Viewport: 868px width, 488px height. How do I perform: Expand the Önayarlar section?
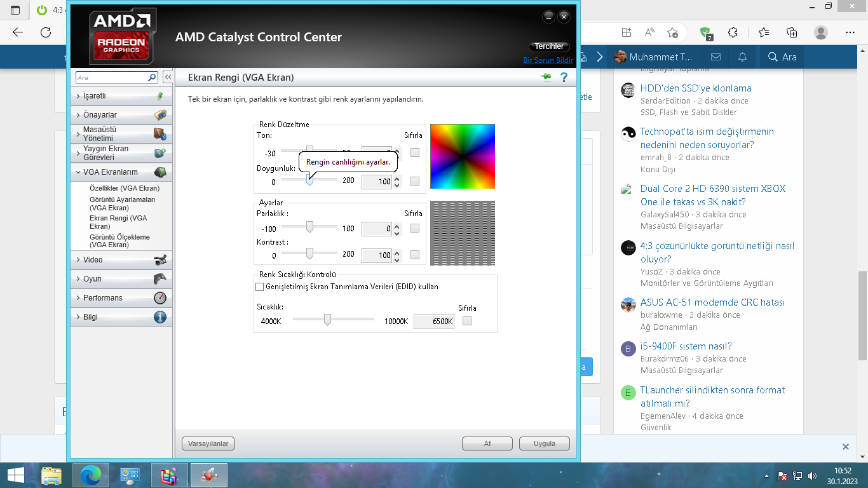point(121,115)
